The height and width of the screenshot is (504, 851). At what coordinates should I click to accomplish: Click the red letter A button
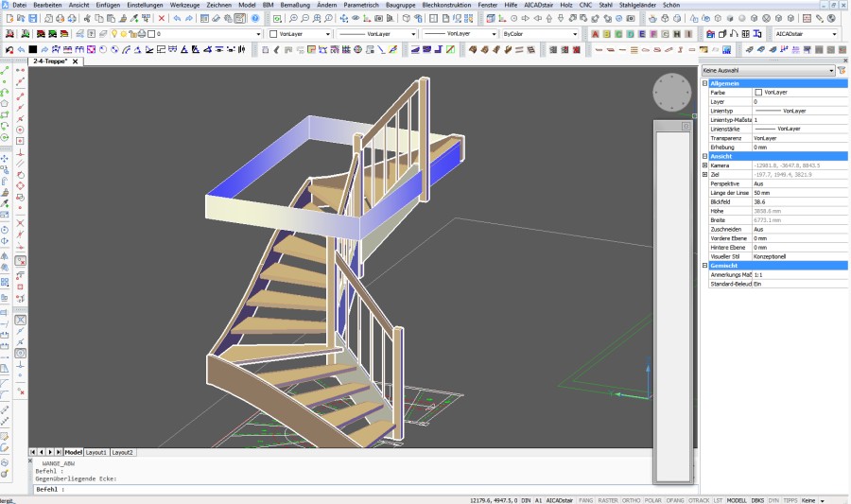pyautogui.click(x=595, y=34)
